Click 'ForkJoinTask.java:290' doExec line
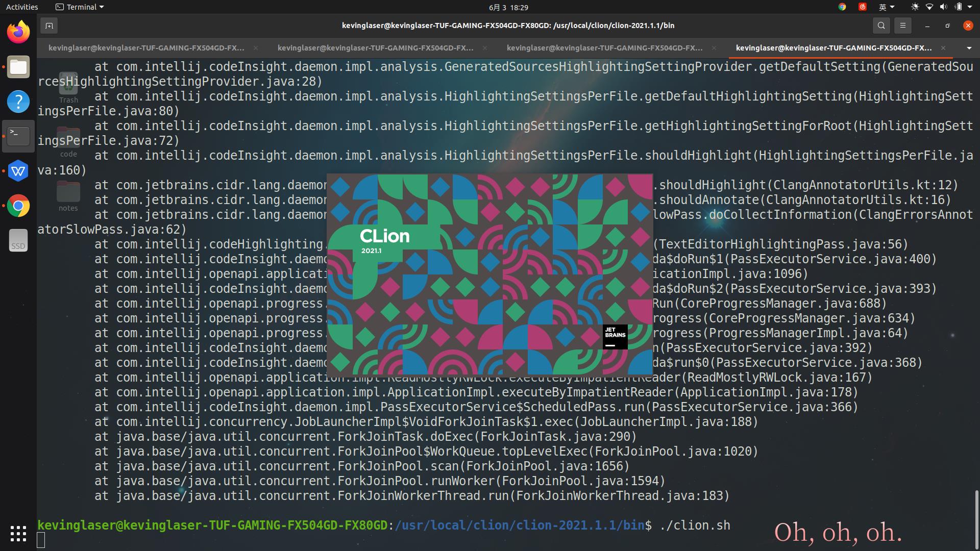Image resolution: width=980 pixels, height=551 pixels. point(365,437)
